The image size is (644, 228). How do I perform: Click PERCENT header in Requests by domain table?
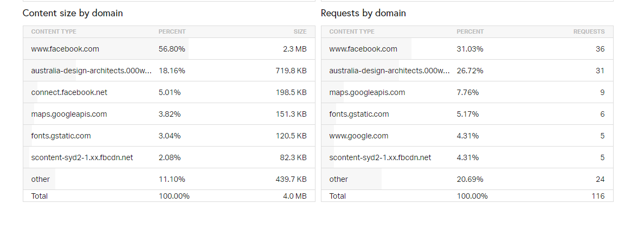tap(470, 31)
